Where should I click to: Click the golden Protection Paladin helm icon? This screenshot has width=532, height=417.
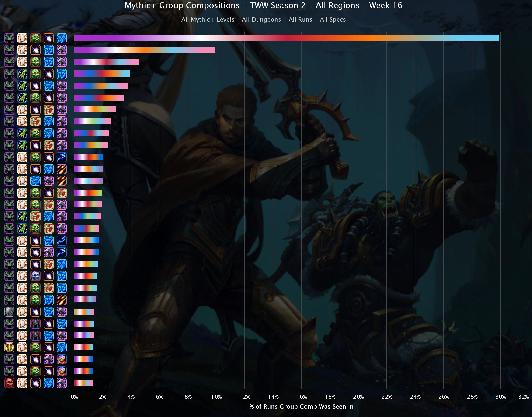tap(9, 347)
